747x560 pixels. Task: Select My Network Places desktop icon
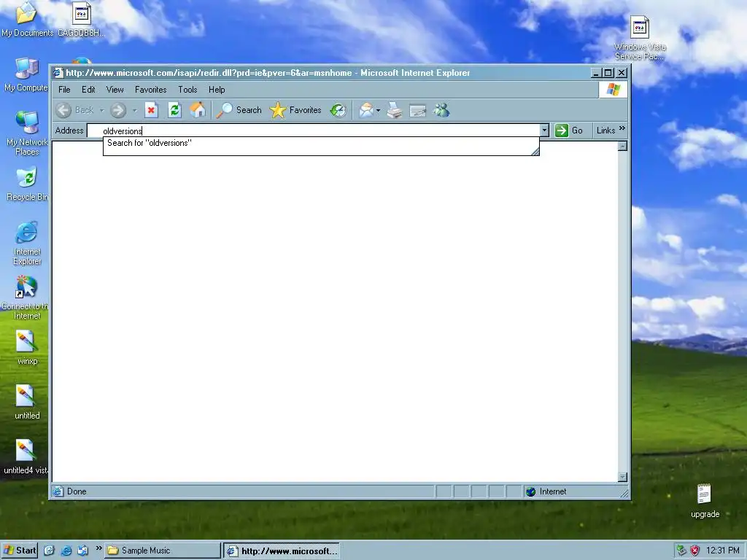click(27, 133)
